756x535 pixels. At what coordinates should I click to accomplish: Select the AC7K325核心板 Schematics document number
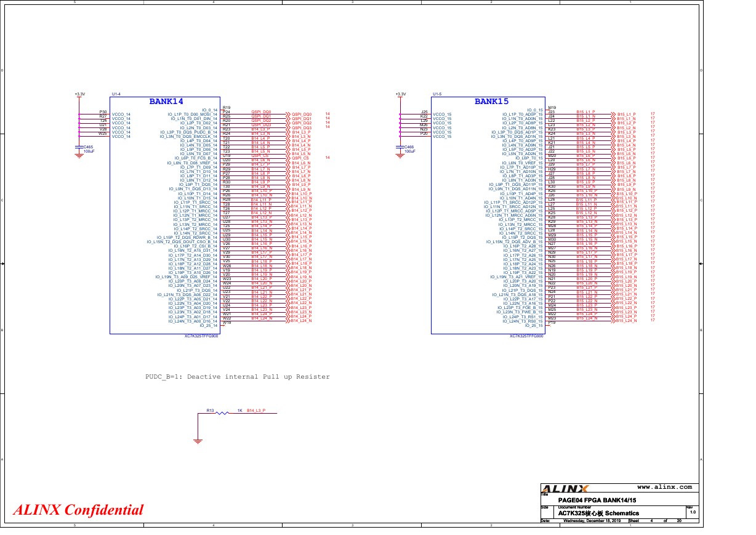click(598, 513)
